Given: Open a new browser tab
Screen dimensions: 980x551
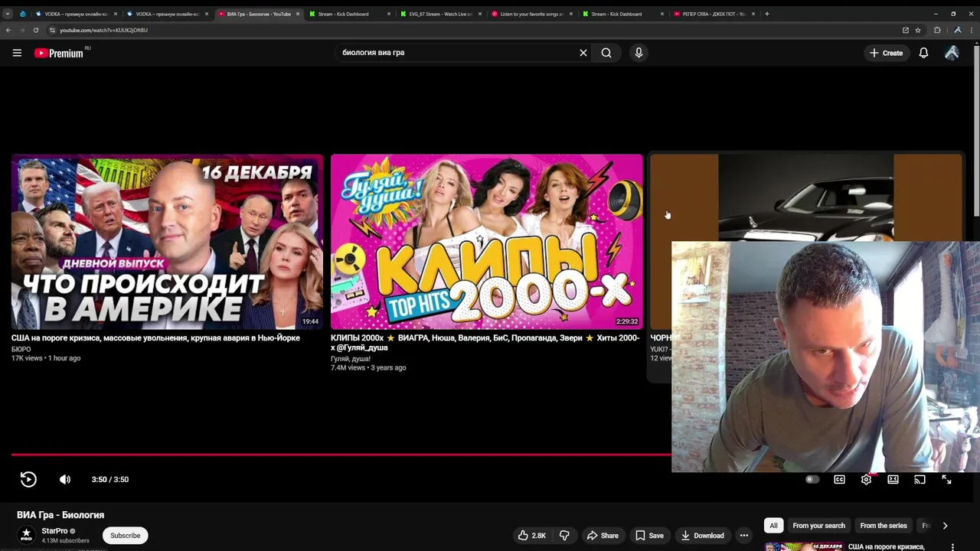Looking at the screenshot, I should (x=767, y=14).
